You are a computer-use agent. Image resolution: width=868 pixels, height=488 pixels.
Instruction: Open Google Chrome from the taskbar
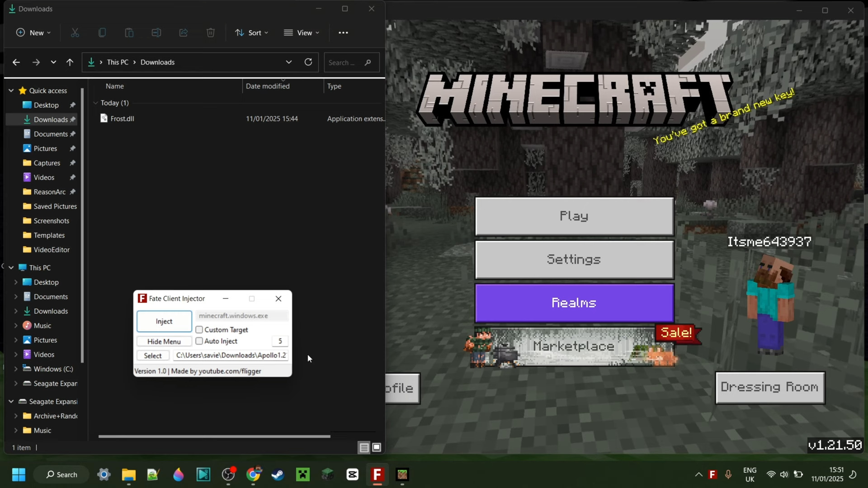pos(254,474)
